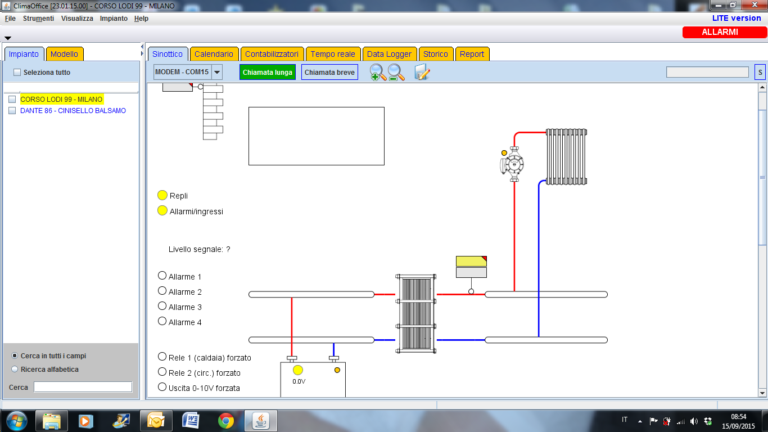This screenshot has width=768, height=432.
Task: Click the zoom out magnifier icon
Action: pyautogui.click(x=396, y=72)
